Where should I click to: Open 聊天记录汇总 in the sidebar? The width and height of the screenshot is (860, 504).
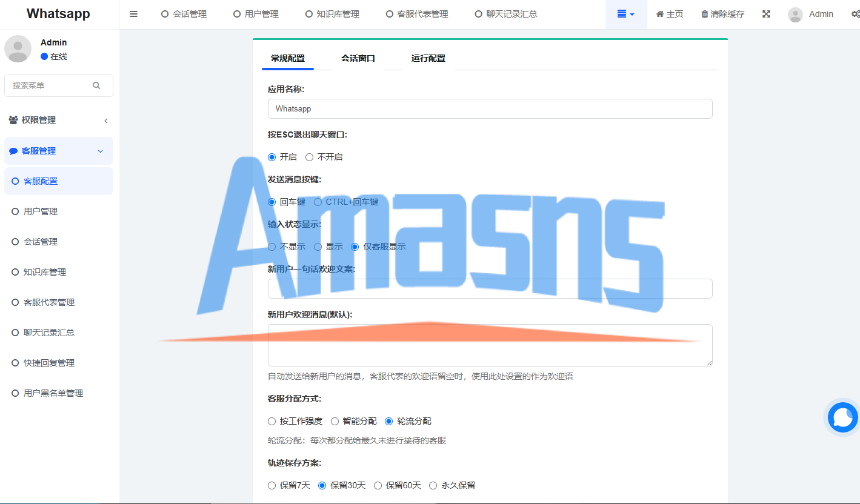[x=59, y=333]
